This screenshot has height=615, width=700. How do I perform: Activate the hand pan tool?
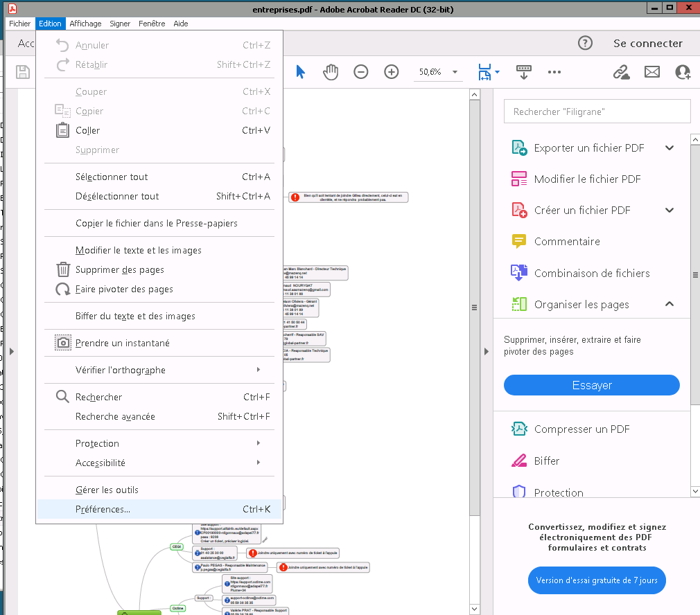tap(331, 72)
